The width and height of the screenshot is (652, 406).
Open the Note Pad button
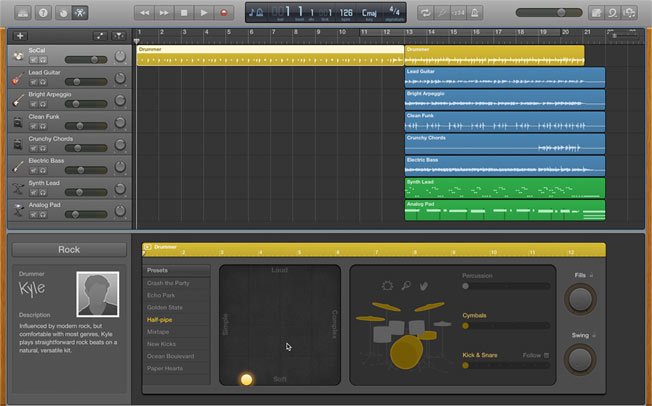pyautogui.click(x=596, y=13)
